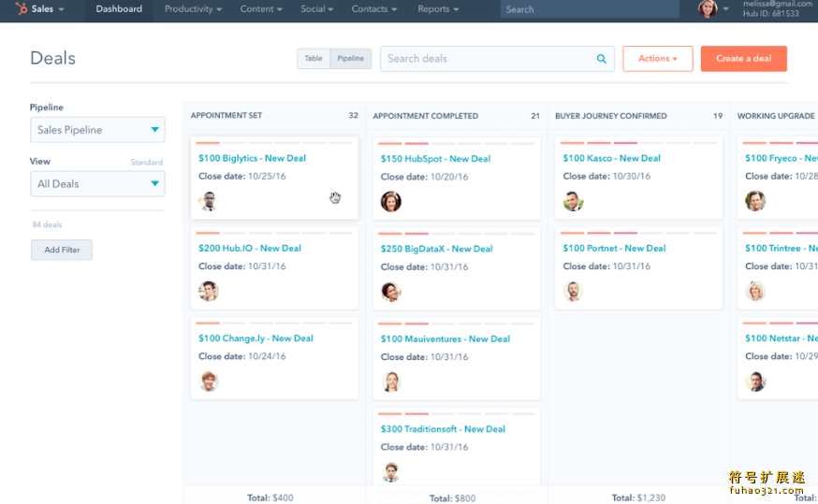The image size is (818, 504).
Task: Click Close date 10/25/16 on Biglytics card
Action: 242,176
